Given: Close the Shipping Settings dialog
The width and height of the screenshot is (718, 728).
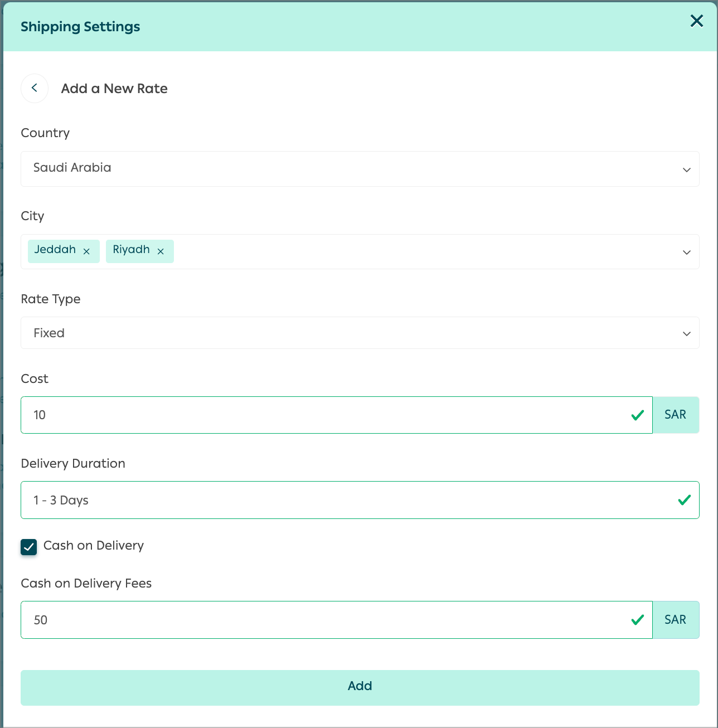Looking at the screenshot, I should [697, 21].
